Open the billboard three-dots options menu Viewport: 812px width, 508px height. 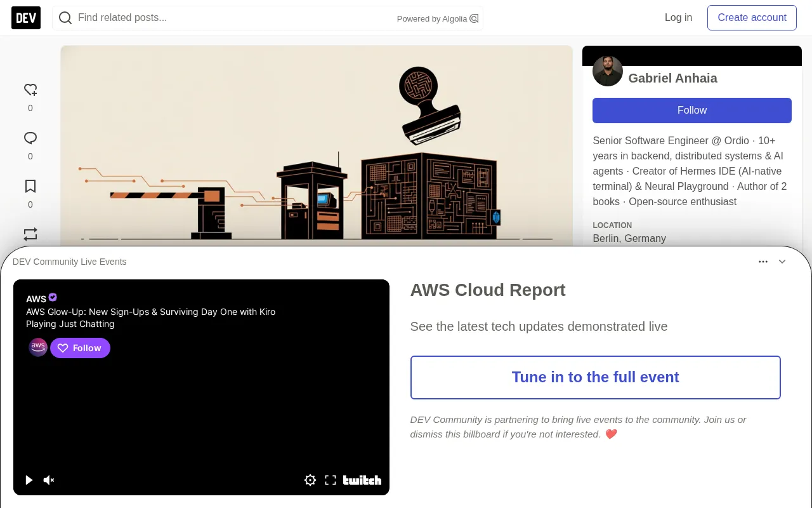(x=763, y=262)
